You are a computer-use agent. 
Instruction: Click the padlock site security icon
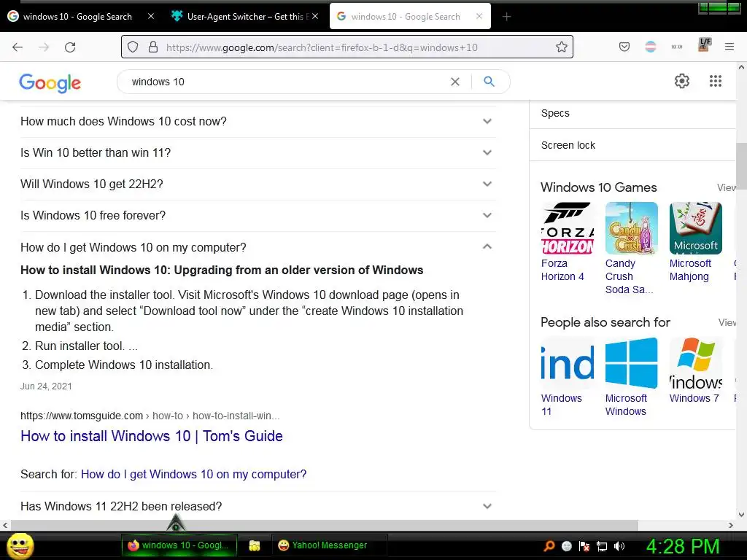tap(153, 47)
